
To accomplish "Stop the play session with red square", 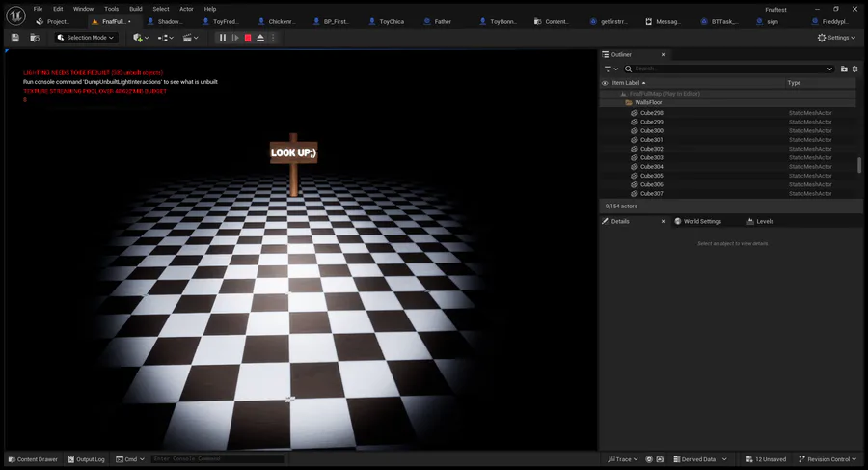I will [248, 38].
